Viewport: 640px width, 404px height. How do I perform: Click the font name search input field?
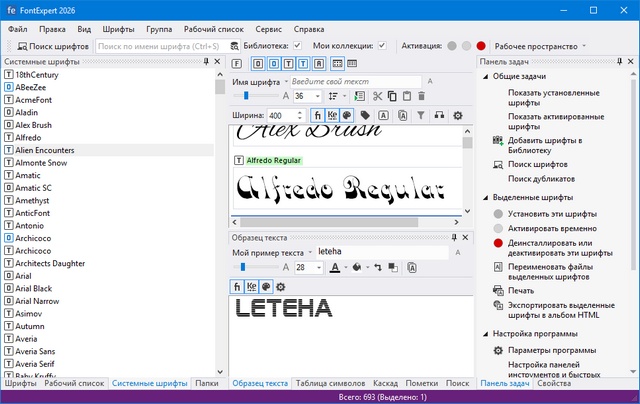[162, 46]
